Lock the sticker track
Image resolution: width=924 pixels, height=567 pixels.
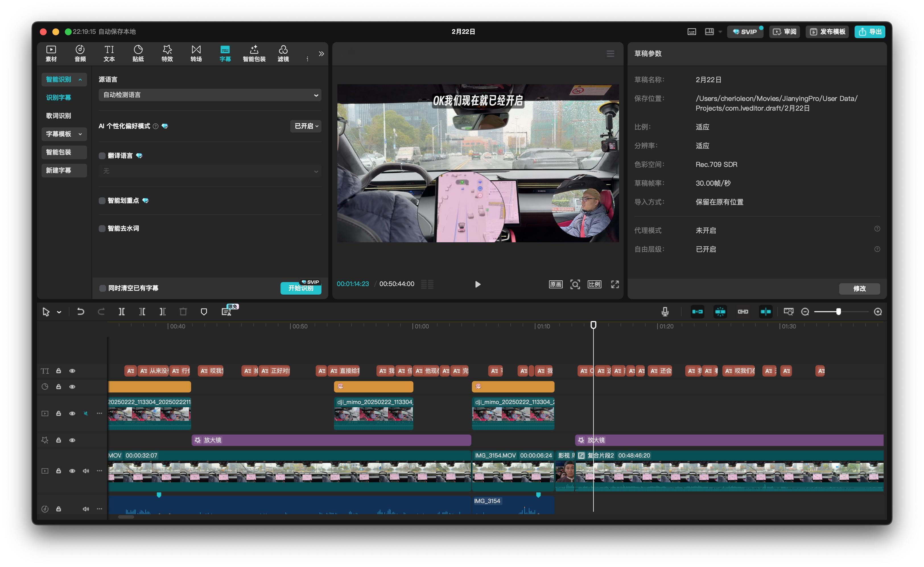point(59,387)
